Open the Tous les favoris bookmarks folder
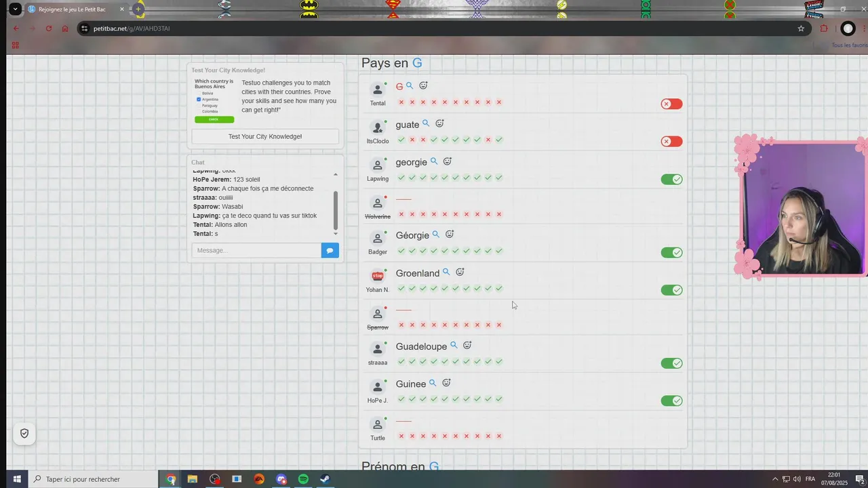This screenshot has width=868, height=488. click(x=850, y=45)
